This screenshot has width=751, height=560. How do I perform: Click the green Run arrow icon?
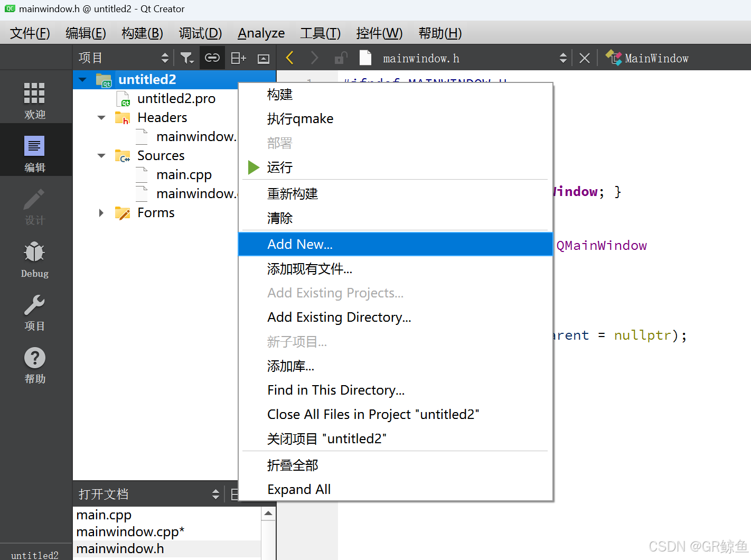pyautogui.click(x=254, y=167)
